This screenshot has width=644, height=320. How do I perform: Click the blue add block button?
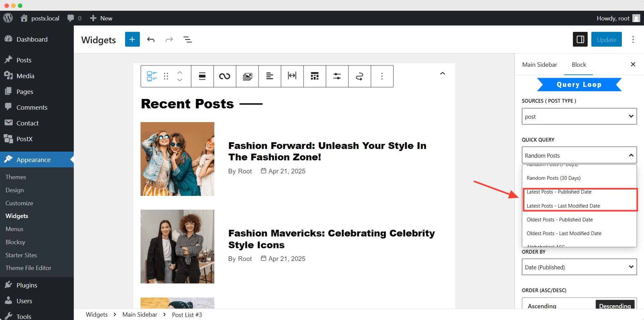[x=132, y=39]
